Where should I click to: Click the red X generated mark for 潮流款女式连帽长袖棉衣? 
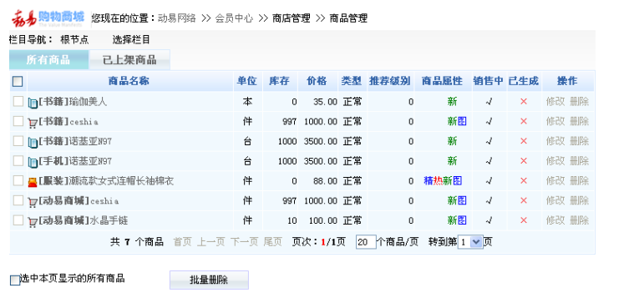coord(524,180)
